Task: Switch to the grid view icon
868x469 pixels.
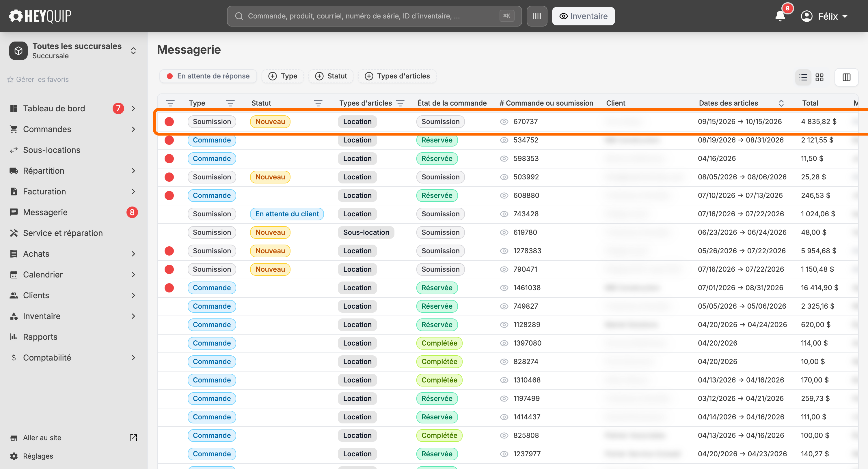Action: click(819, 77)
